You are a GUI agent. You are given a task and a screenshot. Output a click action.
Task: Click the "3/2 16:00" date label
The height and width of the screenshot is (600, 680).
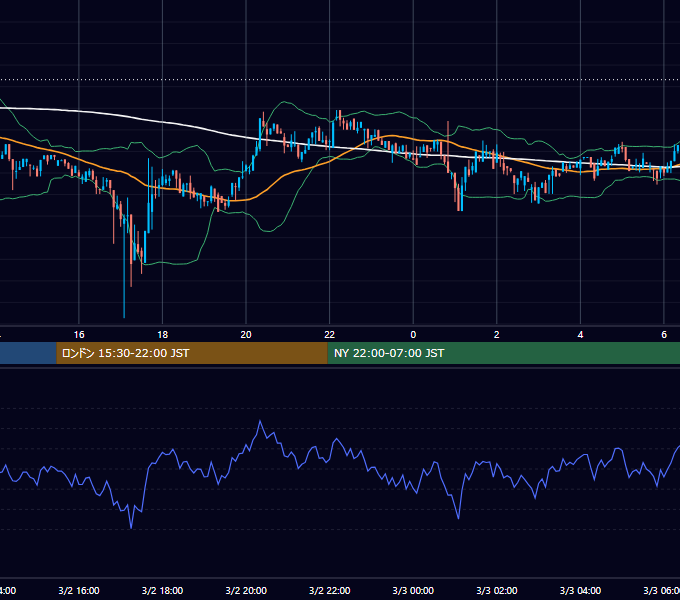pos(79,590)
